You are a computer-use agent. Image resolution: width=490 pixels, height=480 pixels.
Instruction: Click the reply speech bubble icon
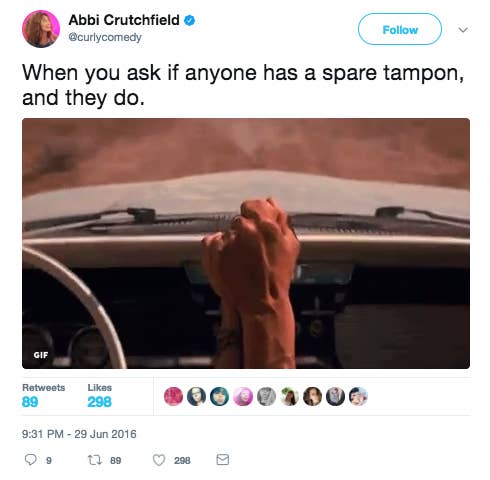pos(31,460)
